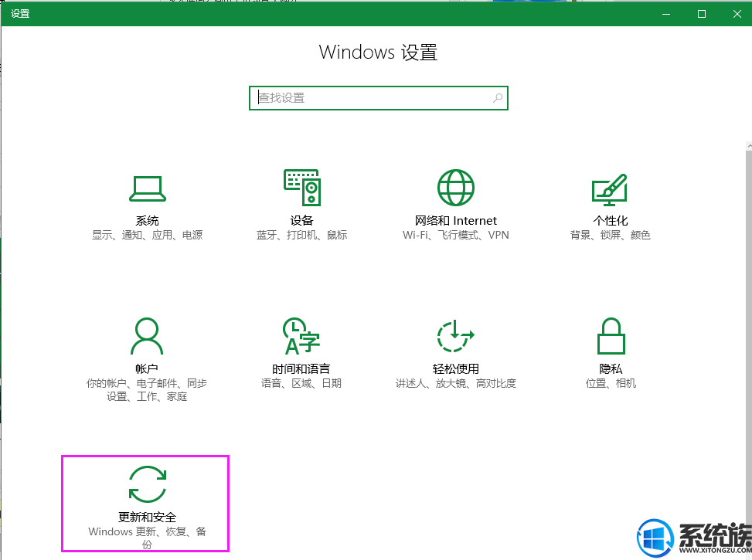
Task: Open the 隐私 padlock icon
Action: click(611, 336)
